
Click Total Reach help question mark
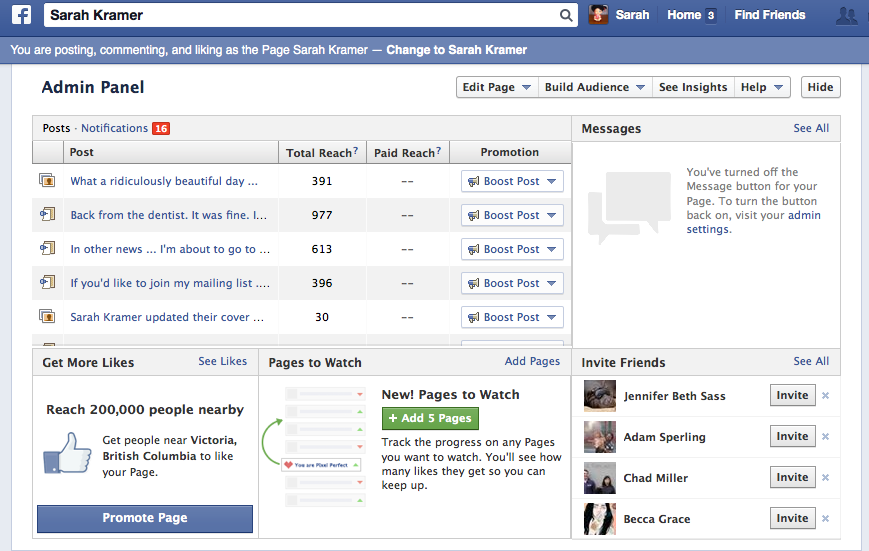pyautogui.click(x=355, y=150)
